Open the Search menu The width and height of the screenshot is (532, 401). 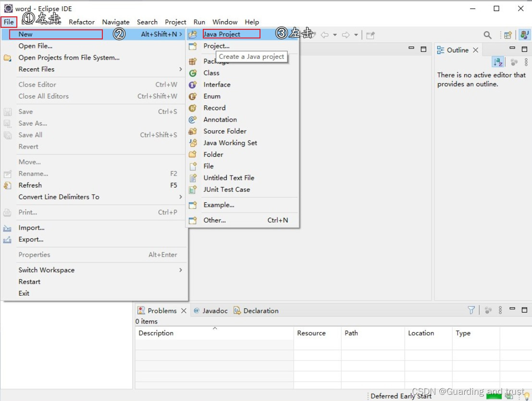click(x=147, y=22)
